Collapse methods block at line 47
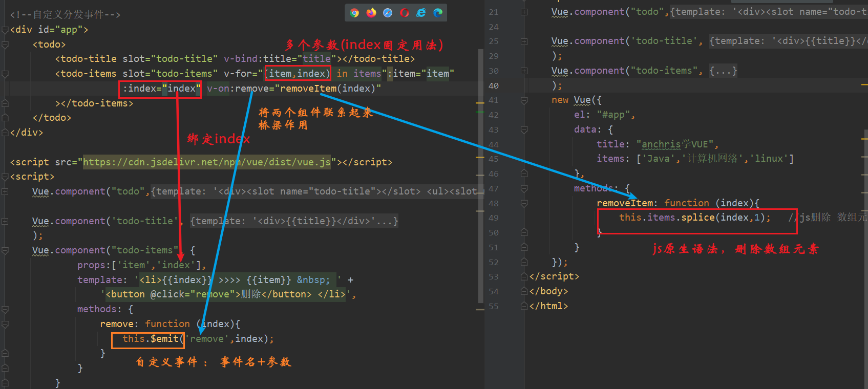 click(x=524, y=188)
